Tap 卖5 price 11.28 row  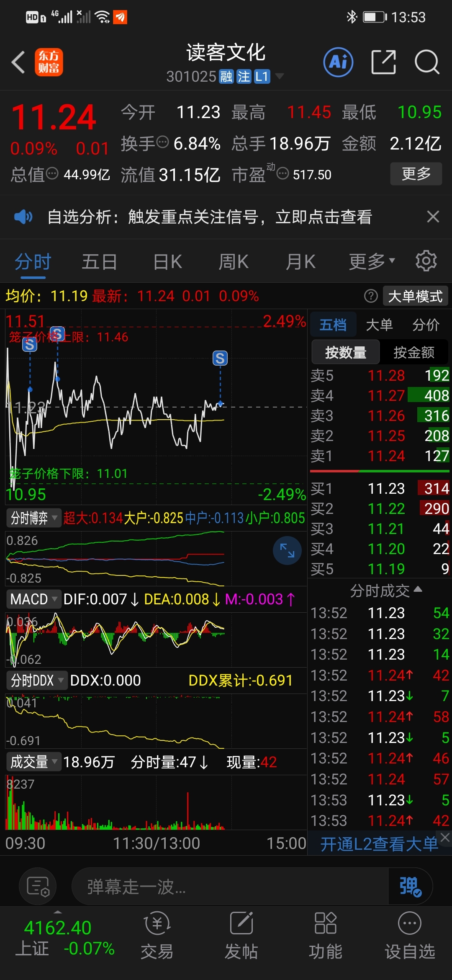[x=380, y=375]
